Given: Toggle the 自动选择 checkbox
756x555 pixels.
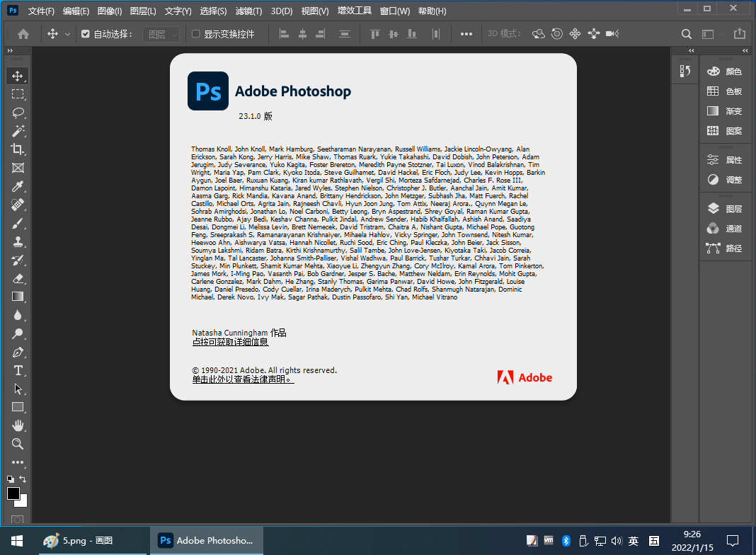Looking at the screenshot, I should [86, 34].
